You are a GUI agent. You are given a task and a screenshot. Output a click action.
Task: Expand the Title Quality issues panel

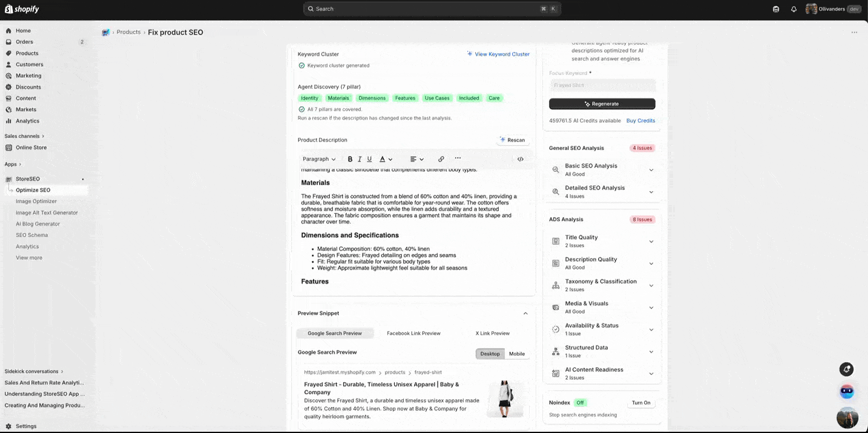coord(602,241)
